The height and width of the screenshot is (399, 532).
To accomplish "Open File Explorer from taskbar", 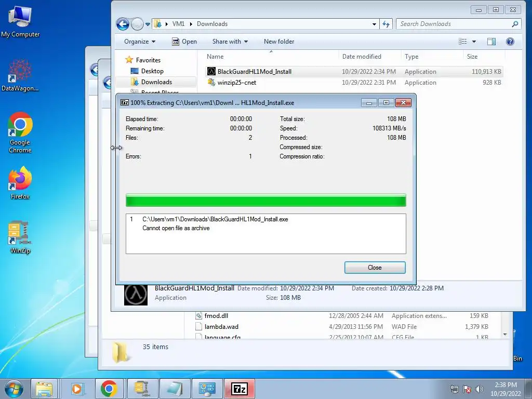I will pyautogui.click(x=45, y=389).
